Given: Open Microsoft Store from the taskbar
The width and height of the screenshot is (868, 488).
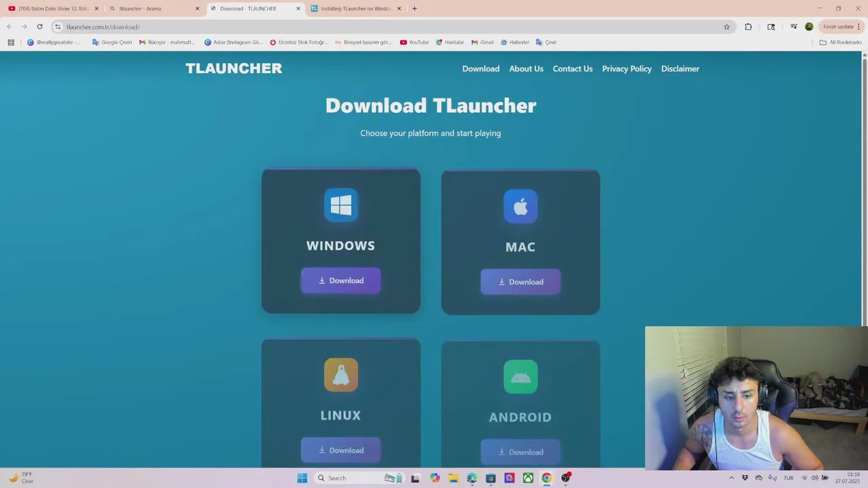Looking at the screenshot, I should [490, 478].
